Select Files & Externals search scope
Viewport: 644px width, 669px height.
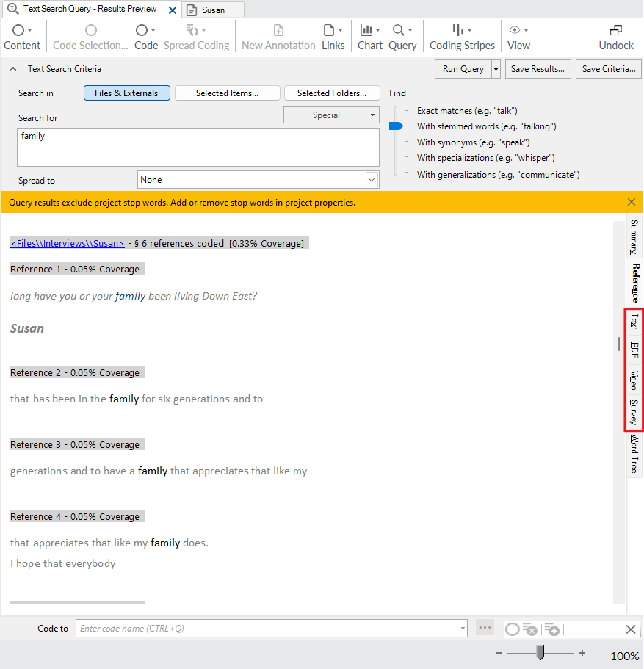pyautogui.click(x=127, y=93)
